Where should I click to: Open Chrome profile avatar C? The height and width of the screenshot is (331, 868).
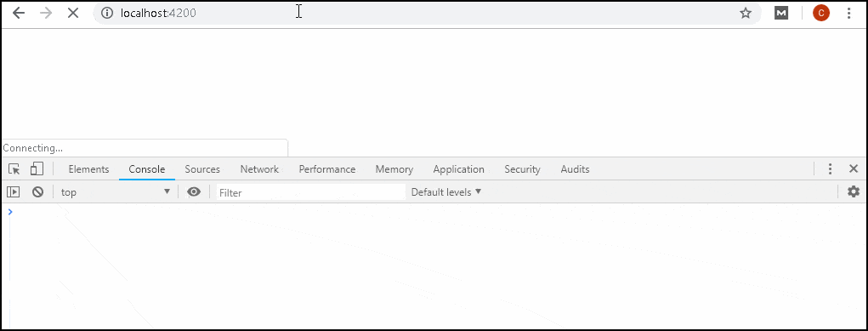click(821, 13)
